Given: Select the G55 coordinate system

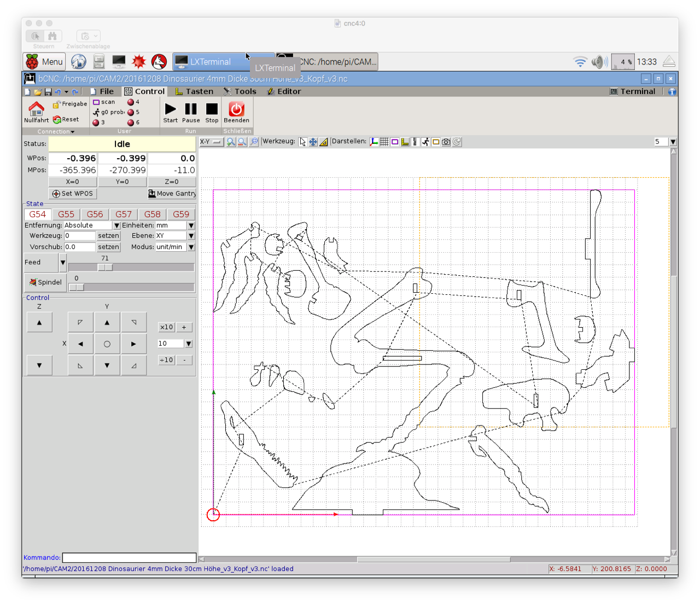Looking at the screenshot, I should click(x=66, y=214).
